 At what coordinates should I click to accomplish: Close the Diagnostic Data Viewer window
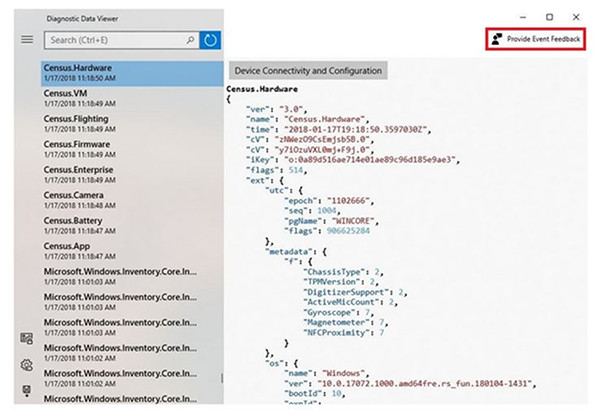coord(576,17)
